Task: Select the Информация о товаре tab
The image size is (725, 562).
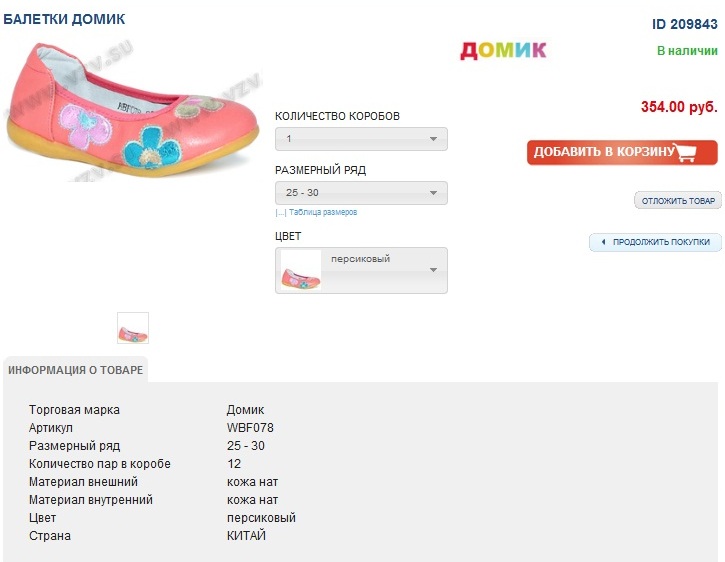Action: (76, 370)
